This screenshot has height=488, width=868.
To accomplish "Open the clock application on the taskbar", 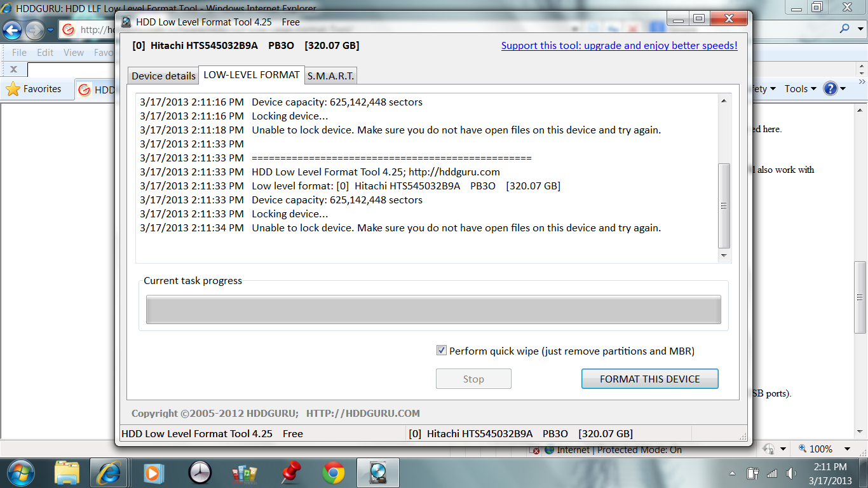I will [x=200, y=473].
